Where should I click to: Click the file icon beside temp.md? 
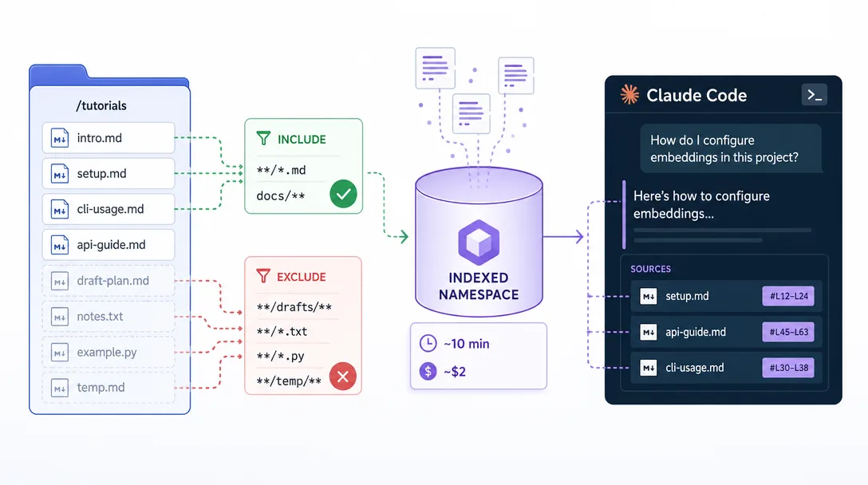click(59, 388)
